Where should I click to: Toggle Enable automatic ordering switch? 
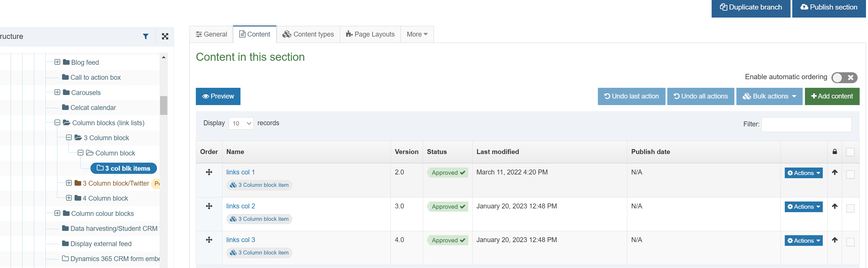pyautogui.click(x=844, y=77)
